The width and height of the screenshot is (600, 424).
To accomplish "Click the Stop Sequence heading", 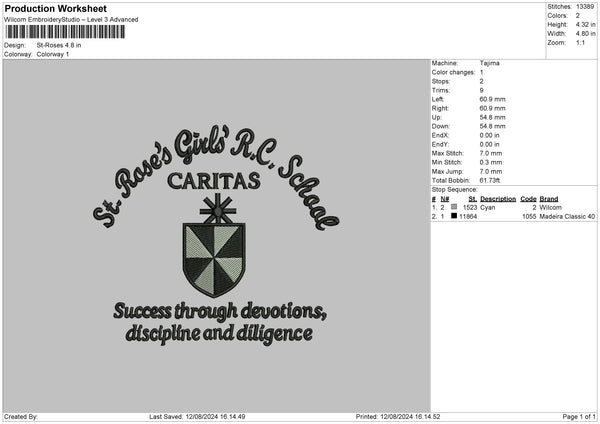I will (x=455, y=189).
